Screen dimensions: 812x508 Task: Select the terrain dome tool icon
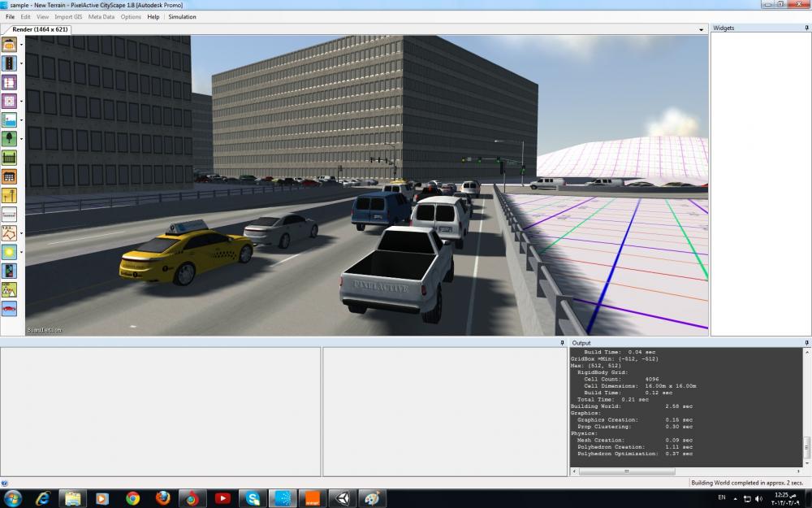(9, 45)
